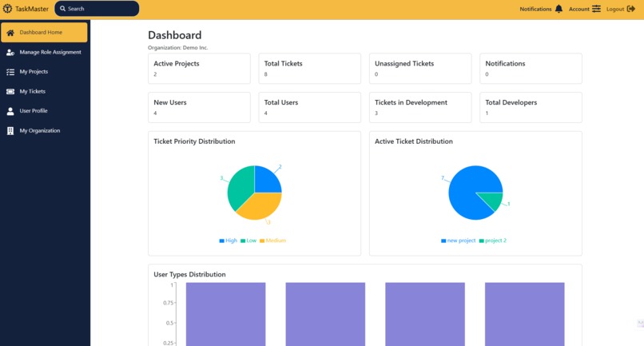Toggle the new project legend entry

point(459,241)
